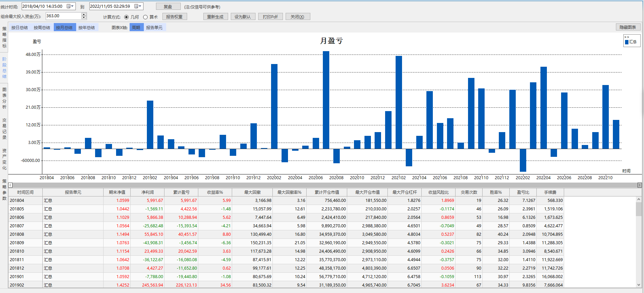Switch to 按年总结 yearly summary tab

87,27
